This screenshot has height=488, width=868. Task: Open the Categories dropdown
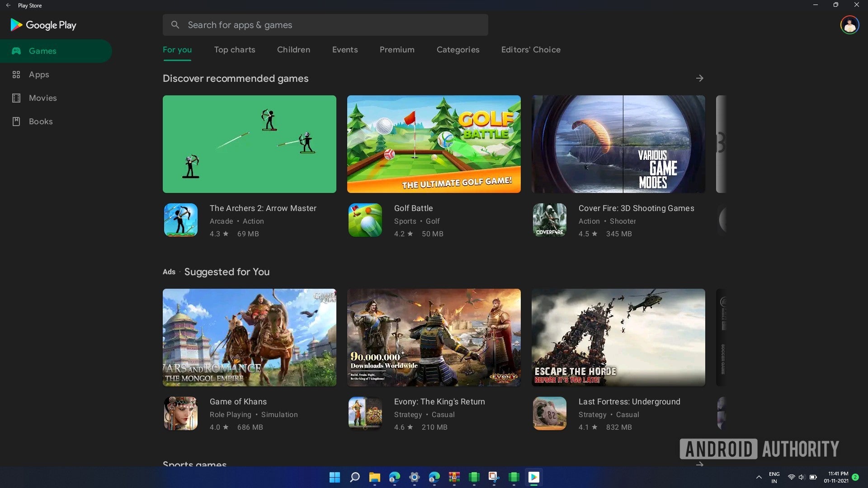click(458, 49)
